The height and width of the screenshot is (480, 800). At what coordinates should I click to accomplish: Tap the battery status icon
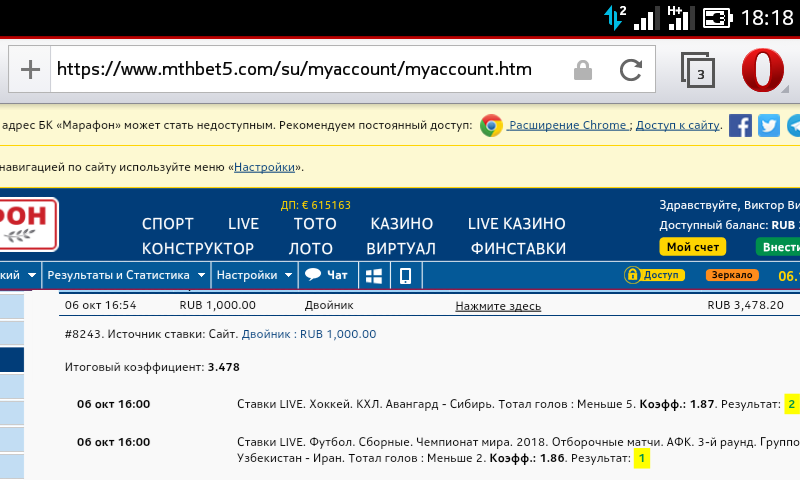(x=717, y=18)
